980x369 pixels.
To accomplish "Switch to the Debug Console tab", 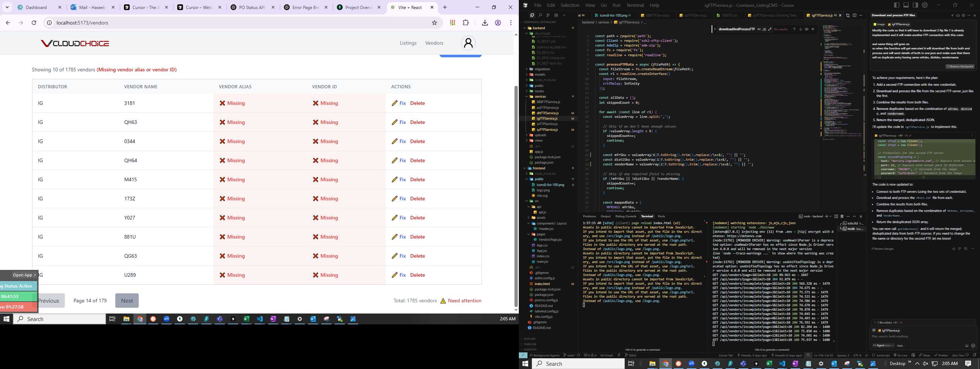I will [626, 217].
